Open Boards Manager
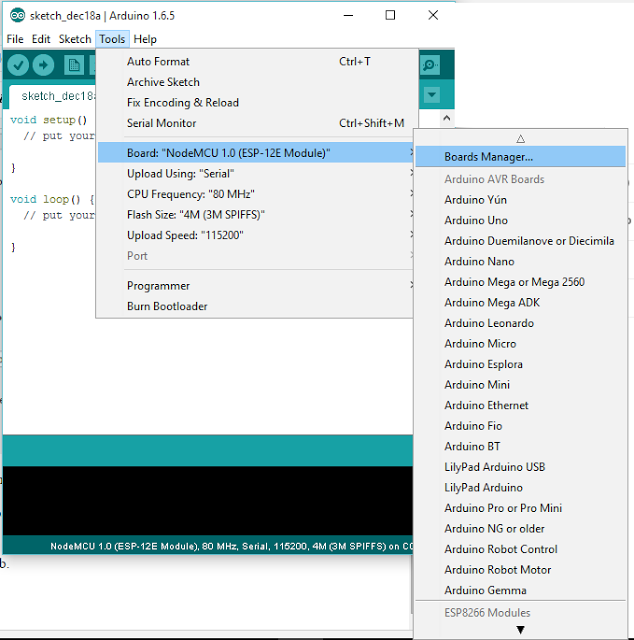This screenshot has width=634, height=640. pyautogui.click(x=521, y=157)
